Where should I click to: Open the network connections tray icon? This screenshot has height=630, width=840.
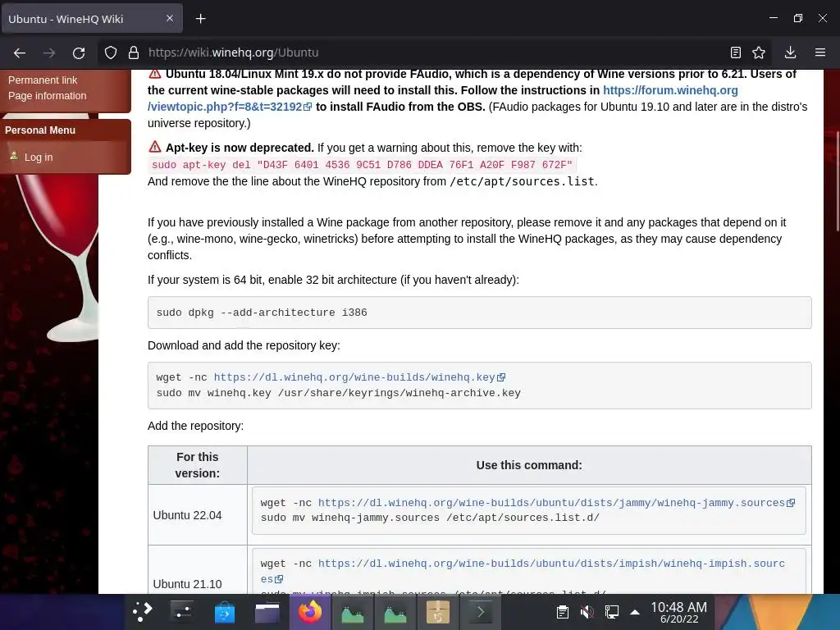coord(611,612)
